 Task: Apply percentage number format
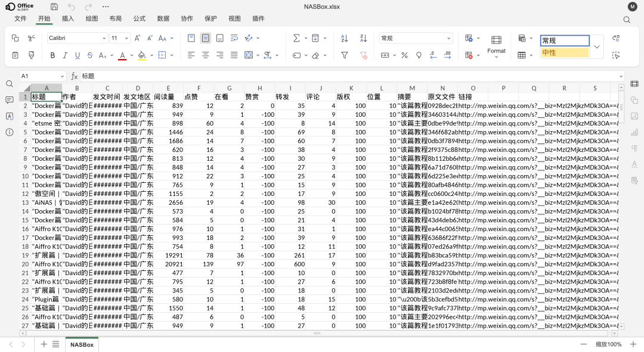click(404, 55)
